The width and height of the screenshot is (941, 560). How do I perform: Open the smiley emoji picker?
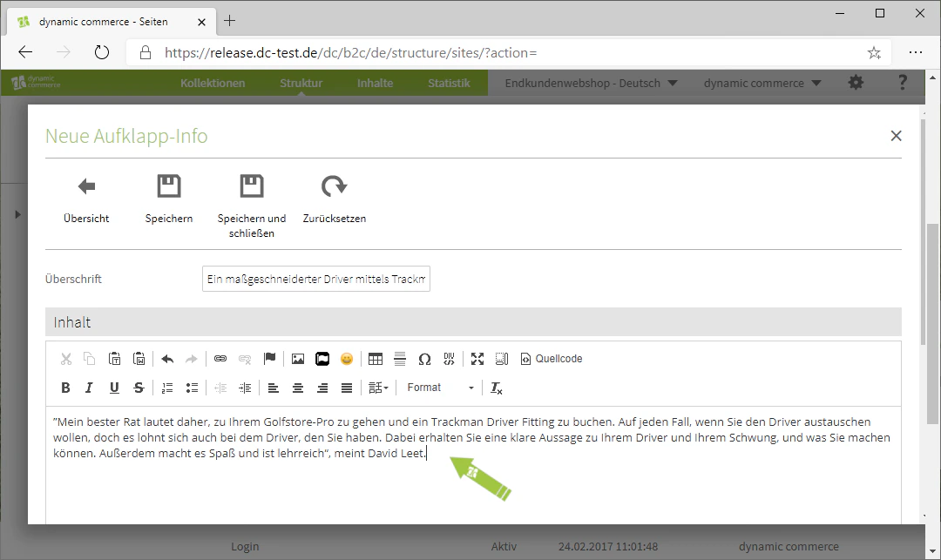347,359
